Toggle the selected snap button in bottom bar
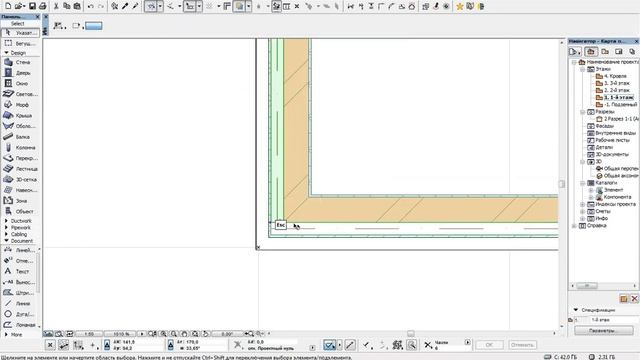 (329, 345)
